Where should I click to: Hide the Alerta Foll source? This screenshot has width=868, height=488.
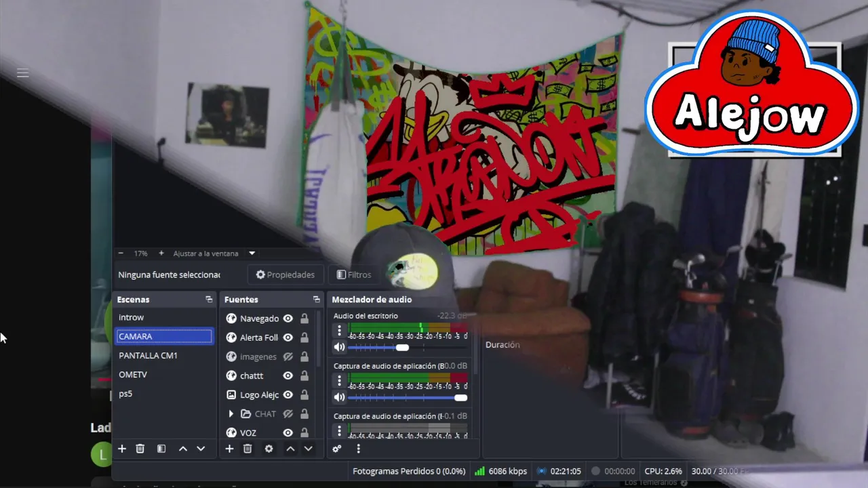[288, 338]
